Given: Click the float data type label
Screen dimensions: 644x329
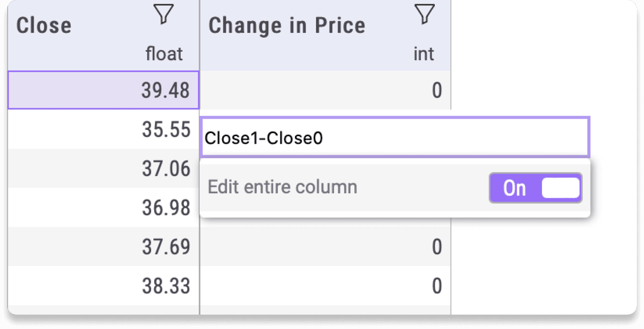Looking at the screenshot, I should click(x=164, y=53).
